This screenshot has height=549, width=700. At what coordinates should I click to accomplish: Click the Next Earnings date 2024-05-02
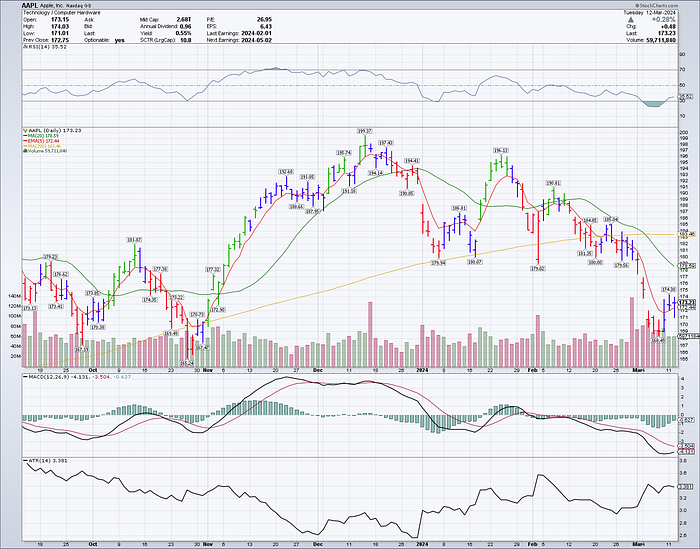[257, 40]
